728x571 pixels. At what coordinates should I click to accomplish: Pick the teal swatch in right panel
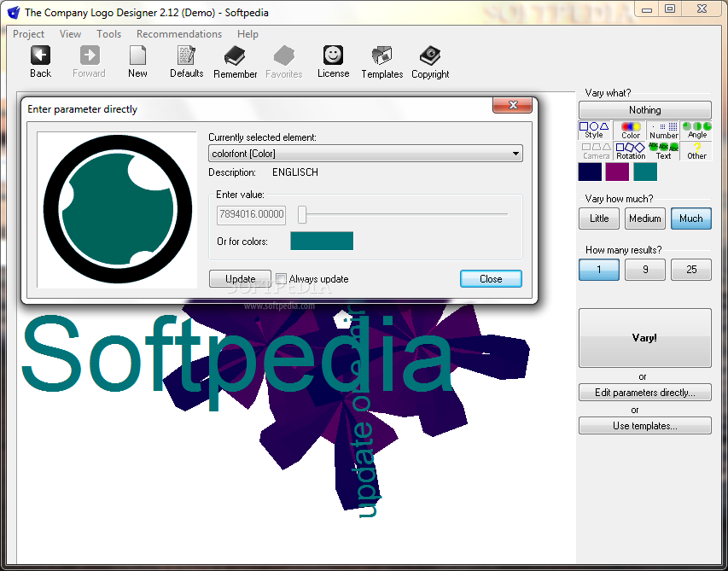[x=645, y=172]
